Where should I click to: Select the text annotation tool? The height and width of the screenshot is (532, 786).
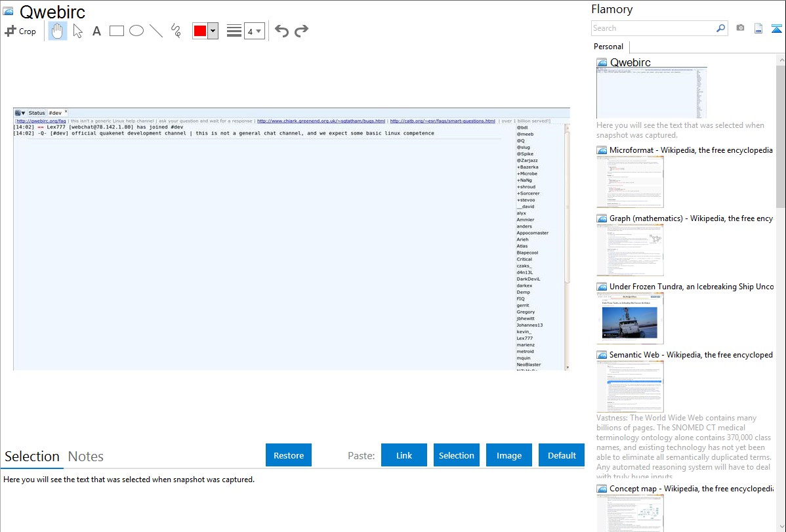(96, 31)
